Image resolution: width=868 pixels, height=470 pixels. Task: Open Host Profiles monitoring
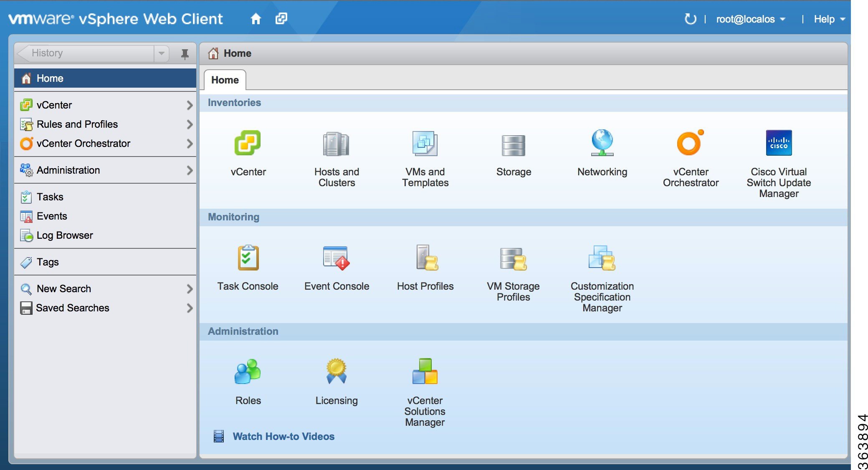pos(425,267)
